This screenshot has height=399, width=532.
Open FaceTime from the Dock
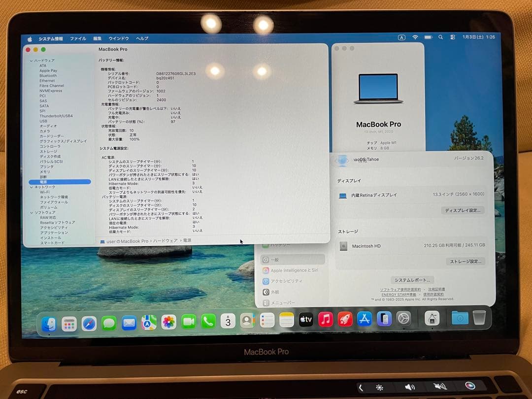[188, 321]
